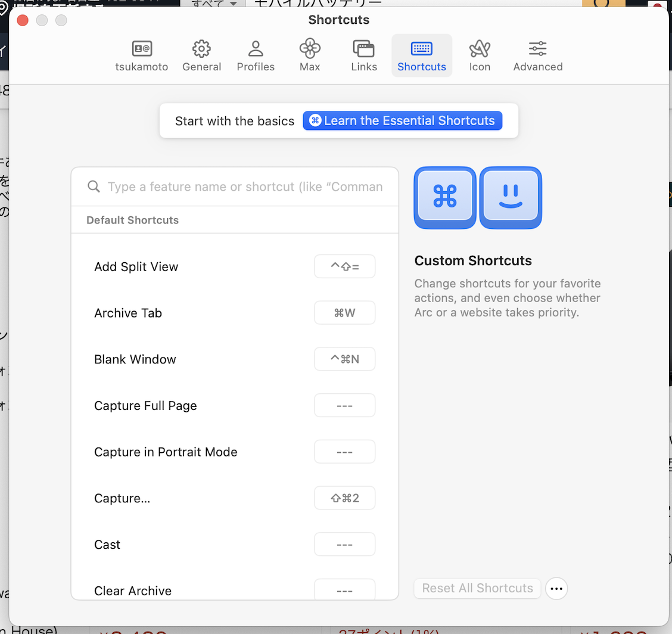Close the Shortcuts settings window
Screen dimensions: 672x634
tap(23, 20)
